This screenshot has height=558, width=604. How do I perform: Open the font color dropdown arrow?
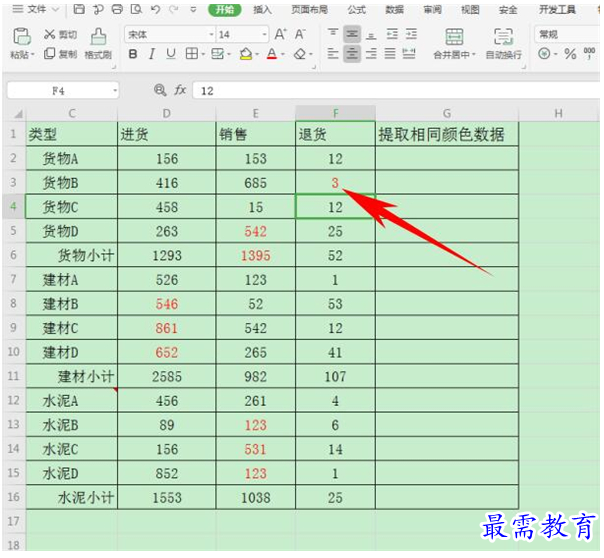283,54
